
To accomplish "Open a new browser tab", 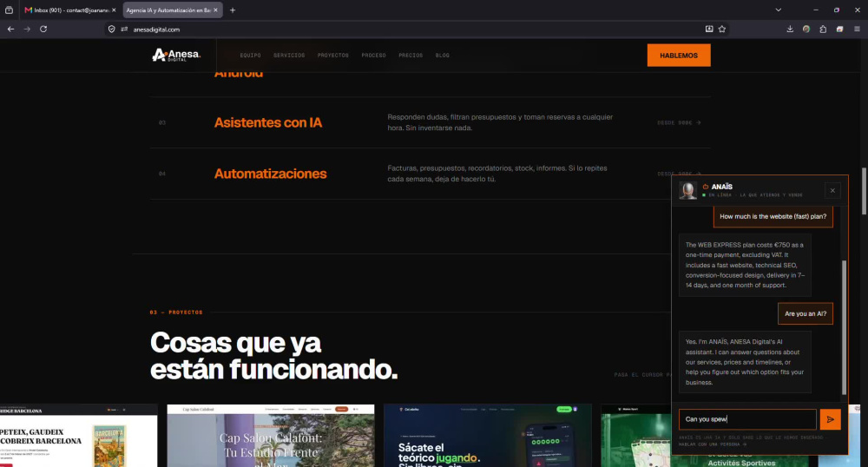I will pos(233,10).
